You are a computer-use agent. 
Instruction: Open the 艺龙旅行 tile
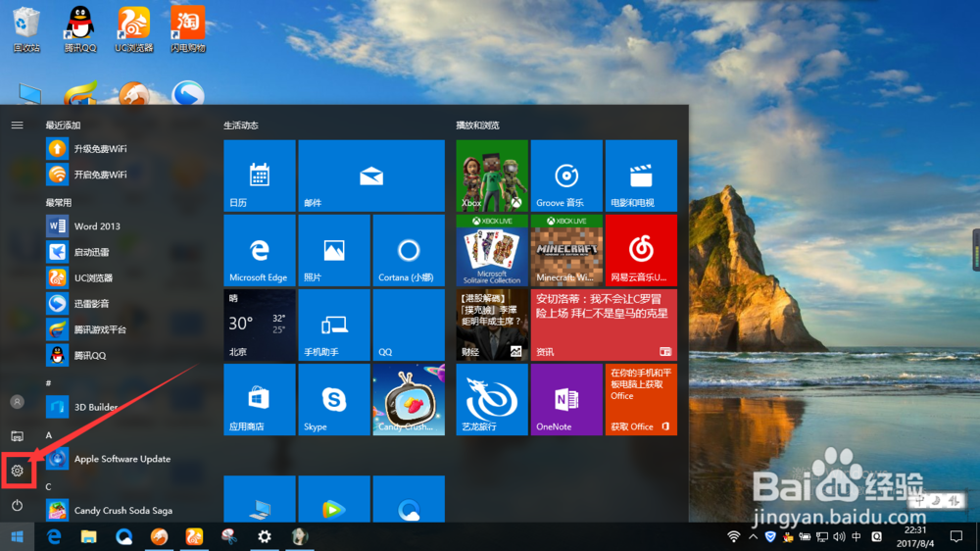click(492, 399)
